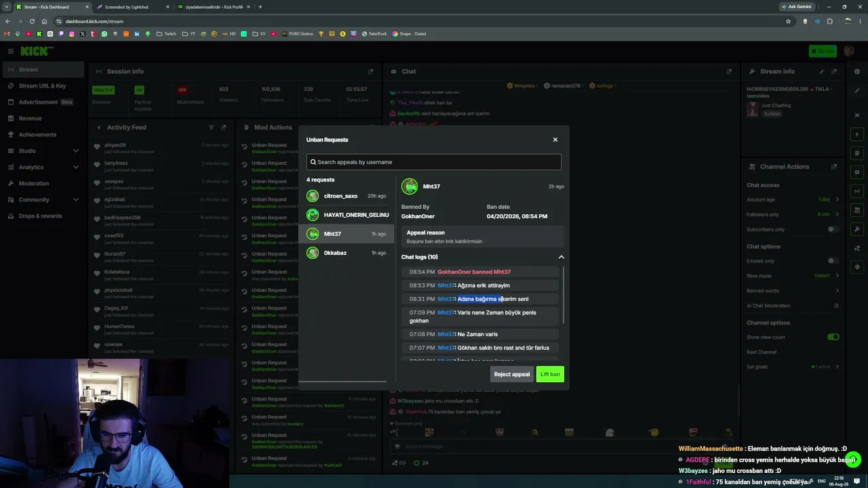Pop out the Chat panel
868x488 pixels.
click(x=729, y=71)
